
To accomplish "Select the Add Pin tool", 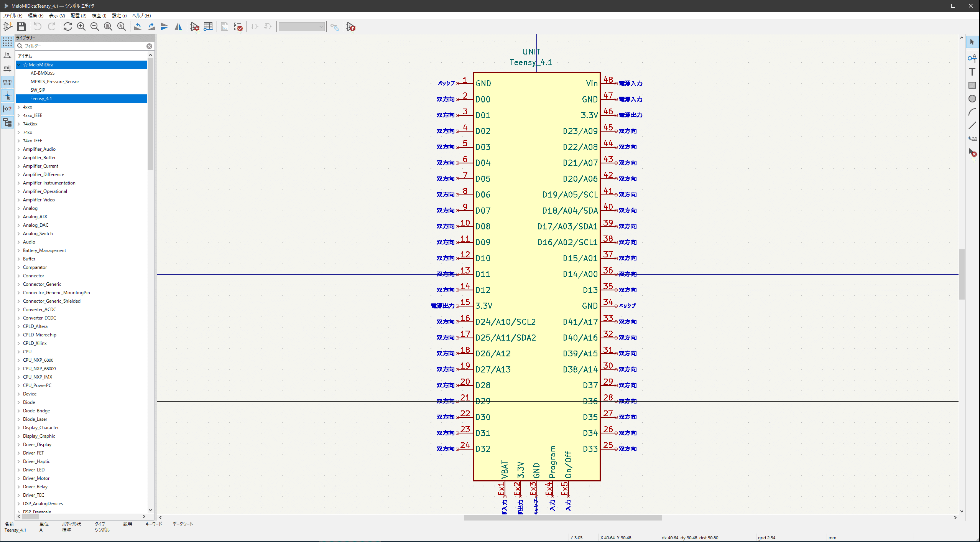I will tap(972, 58).
